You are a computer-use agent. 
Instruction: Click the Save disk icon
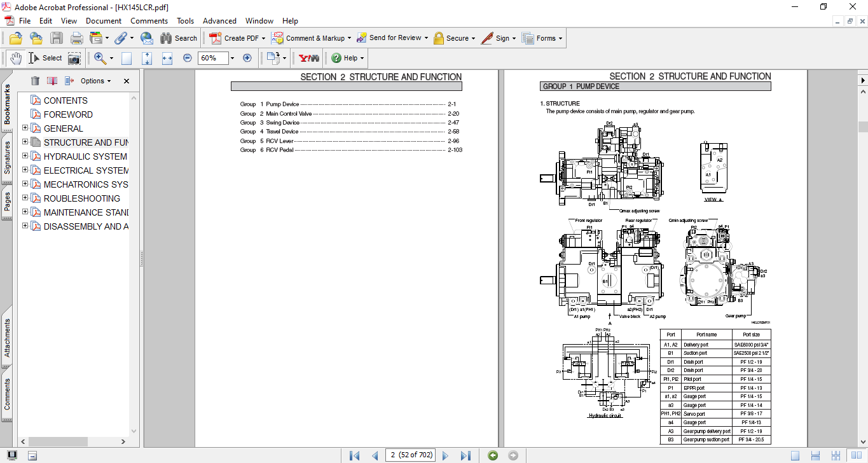[x=57, y=38]
